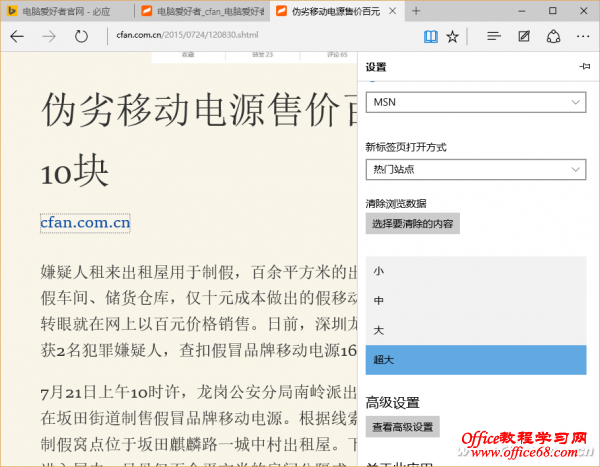Select the highlighted 超大 font size option
This screenshot has height=467, width=600.
pos(476,359)
